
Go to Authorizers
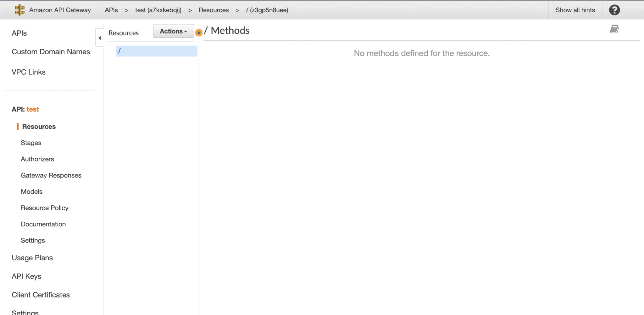37,159
